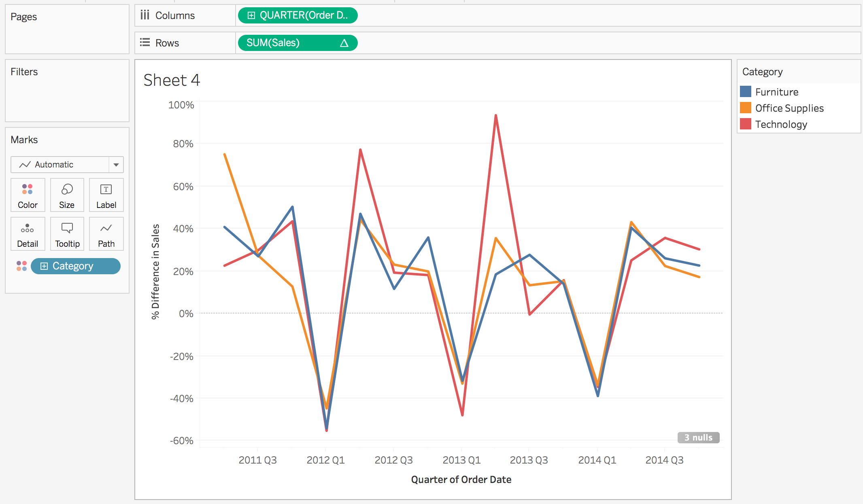Select the Office Supplies legend swatch
The width and height of the screenshot is (863, 504).
746,108
